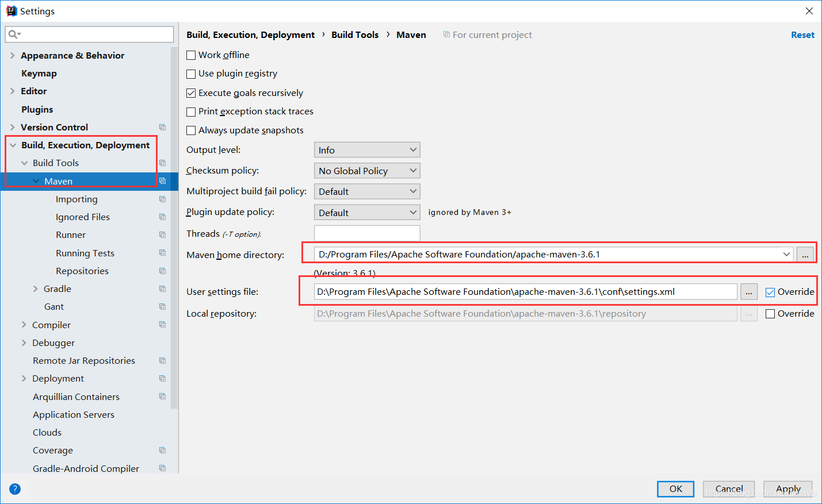Expand the Compiler tree node
This screenshot has height=504, width=822.
coord(24,325)
